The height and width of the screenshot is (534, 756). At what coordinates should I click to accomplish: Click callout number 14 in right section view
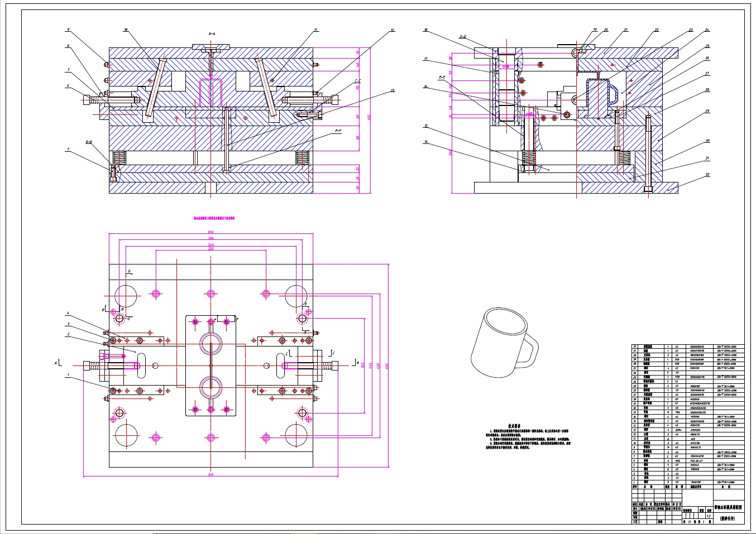pos(425,142)
